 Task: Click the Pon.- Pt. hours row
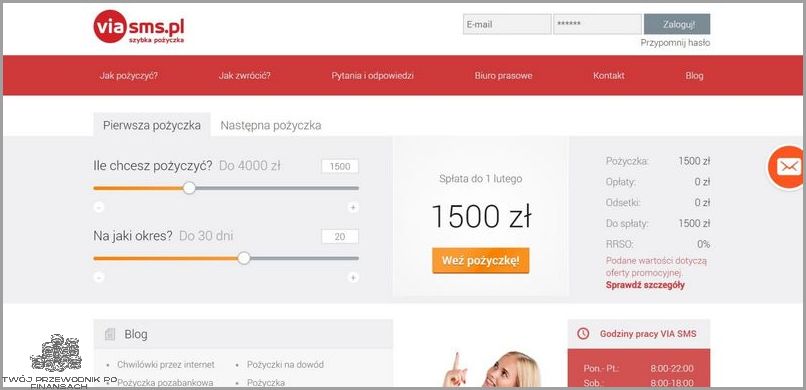coord(638,368)
